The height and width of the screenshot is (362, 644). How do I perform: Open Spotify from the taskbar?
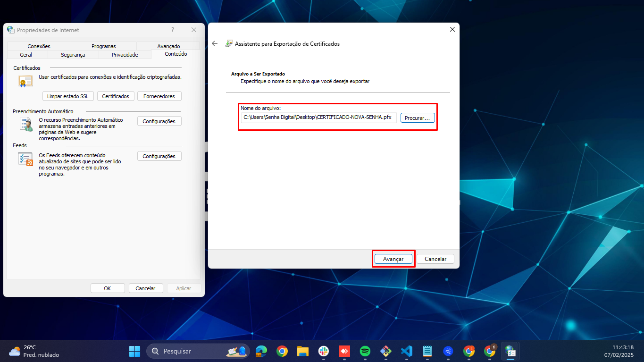[x=365, y=351]
